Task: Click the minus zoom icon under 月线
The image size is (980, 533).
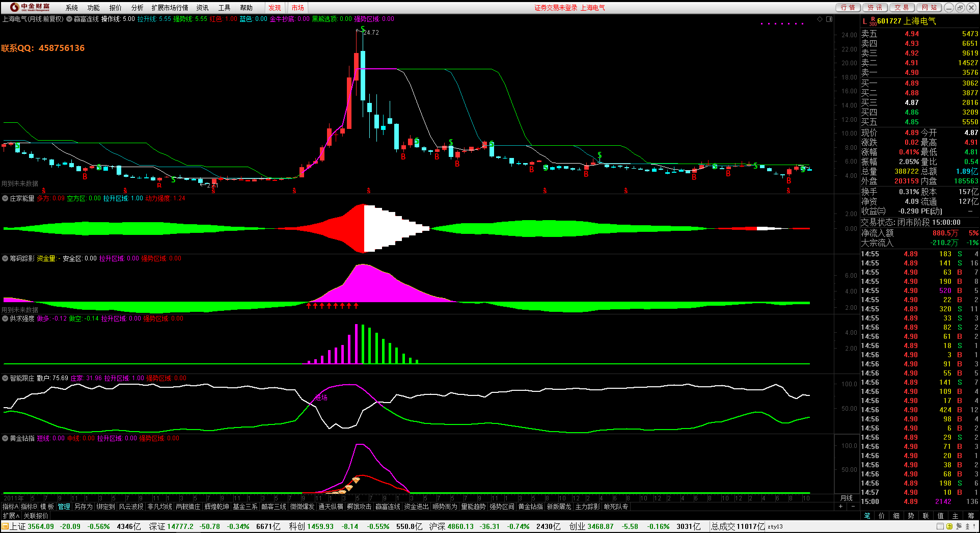Action: point(852,507)
